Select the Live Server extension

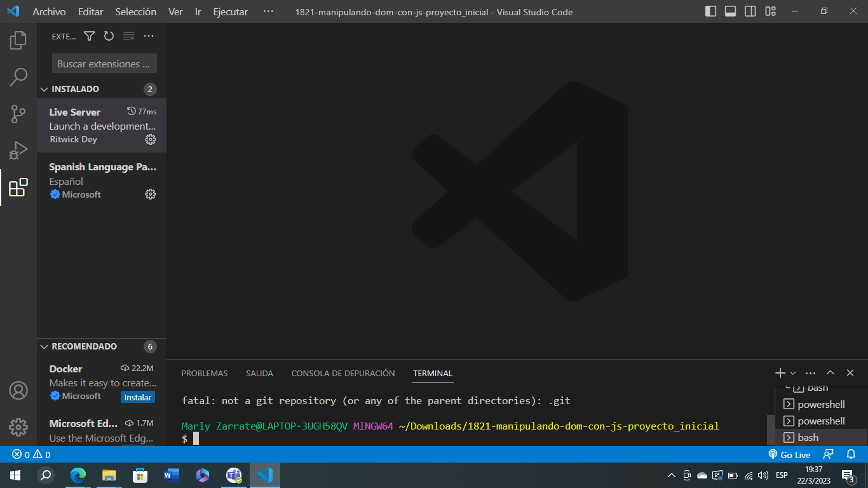pyautogui.click(x=102, y=125)
